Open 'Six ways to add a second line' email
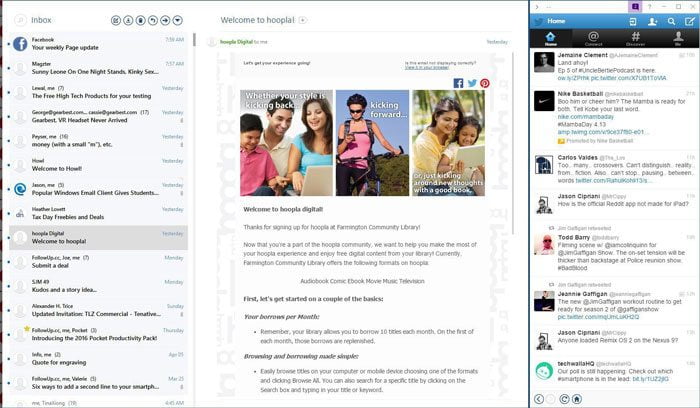The height and width of the screenshot is (408, 700). point(98,383)
